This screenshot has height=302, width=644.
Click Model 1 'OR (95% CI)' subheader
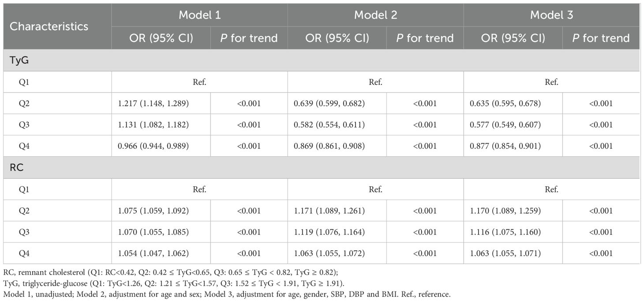pyautogui.click(x=161, y=38)
